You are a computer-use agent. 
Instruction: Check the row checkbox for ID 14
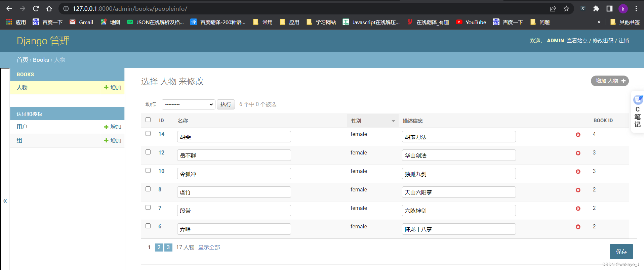(x=148, y=133)
